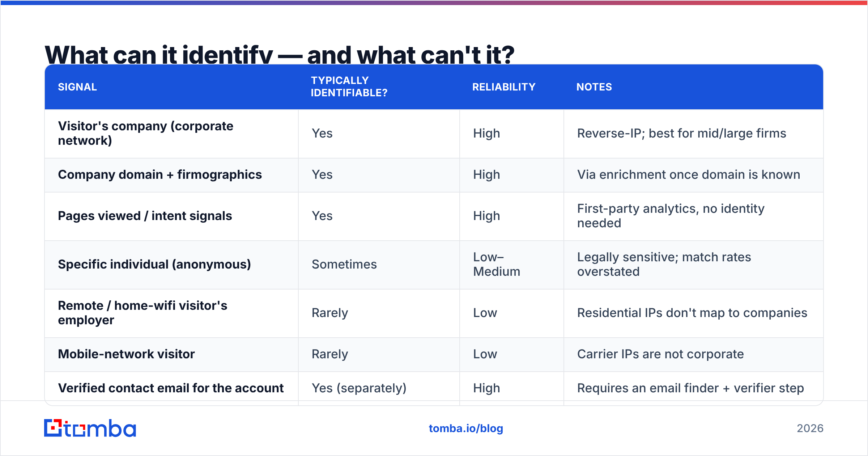Click 'Rarely' in the Remote home-wifi row
Screen dimensions: 868x456
pyautogui.click(x=330, y=313)
